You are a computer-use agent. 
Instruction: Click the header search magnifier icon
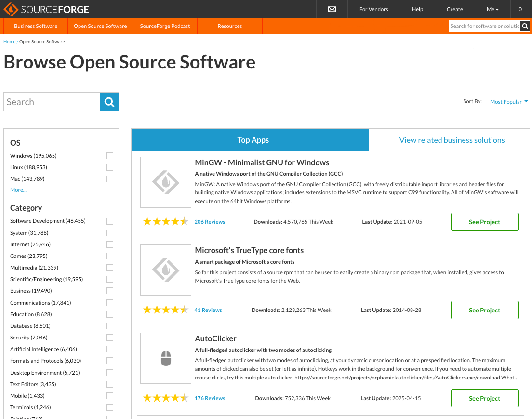click(x=525, y=26)
